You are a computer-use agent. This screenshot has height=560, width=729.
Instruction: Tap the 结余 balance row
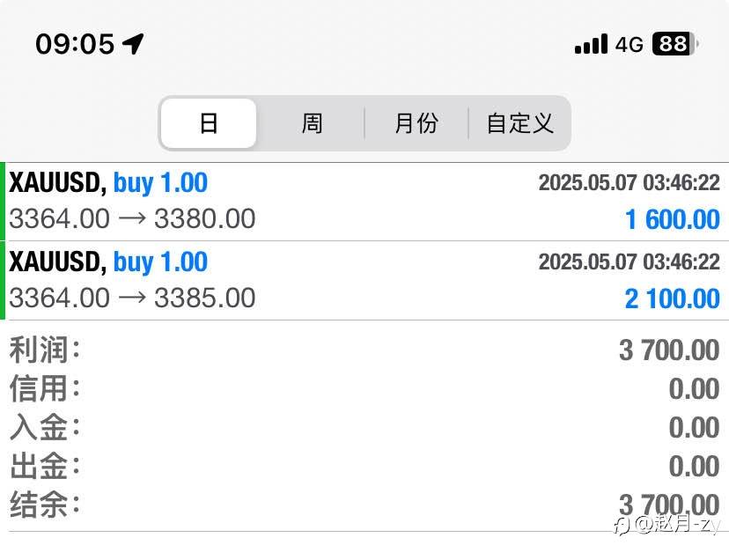click(x=364, y=505)
